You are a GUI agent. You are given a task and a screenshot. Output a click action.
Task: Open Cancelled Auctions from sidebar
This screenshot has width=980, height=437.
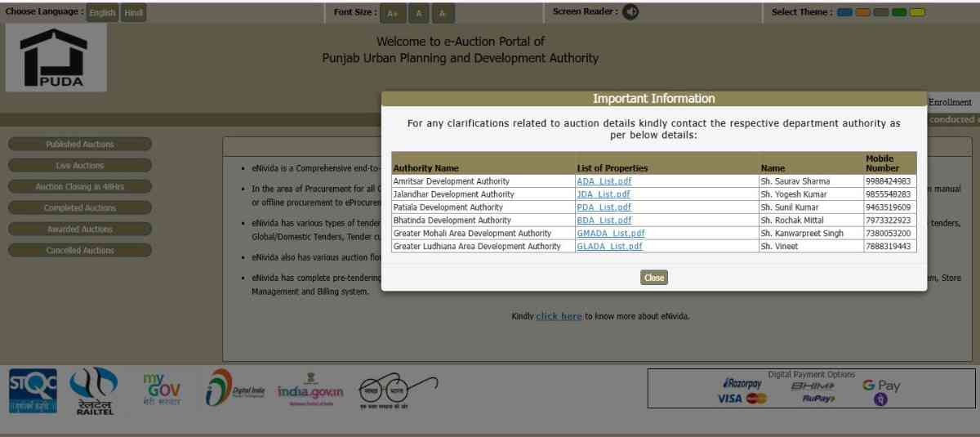[80, 251]
